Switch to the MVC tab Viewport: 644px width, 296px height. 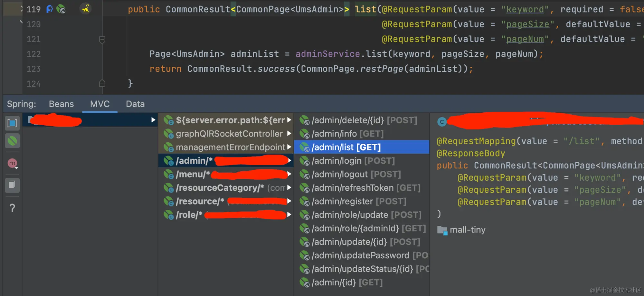pos(100,104)
